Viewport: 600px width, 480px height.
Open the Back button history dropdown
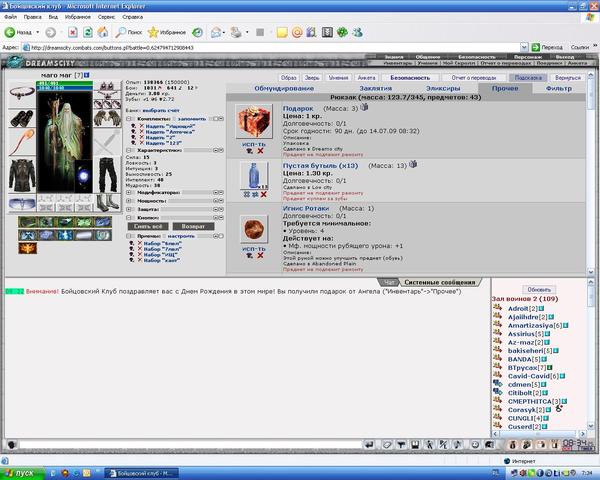tap(38, 32)
